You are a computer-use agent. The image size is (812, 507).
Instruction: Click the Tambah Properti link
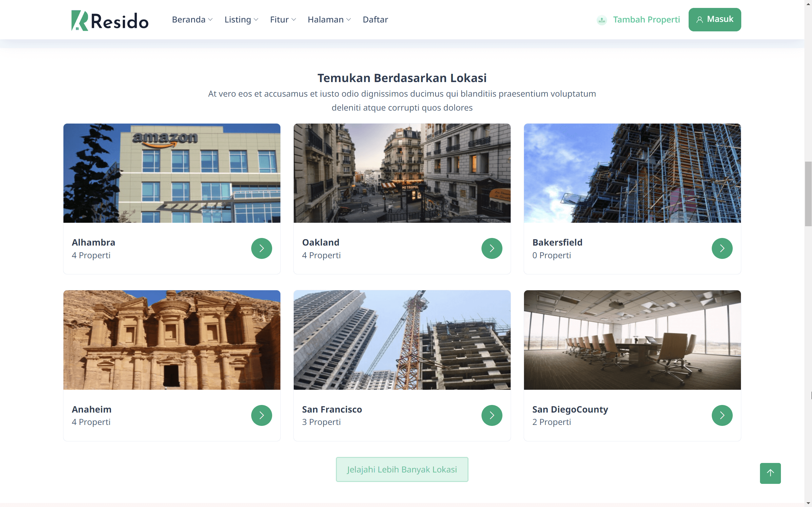[646, 20]
